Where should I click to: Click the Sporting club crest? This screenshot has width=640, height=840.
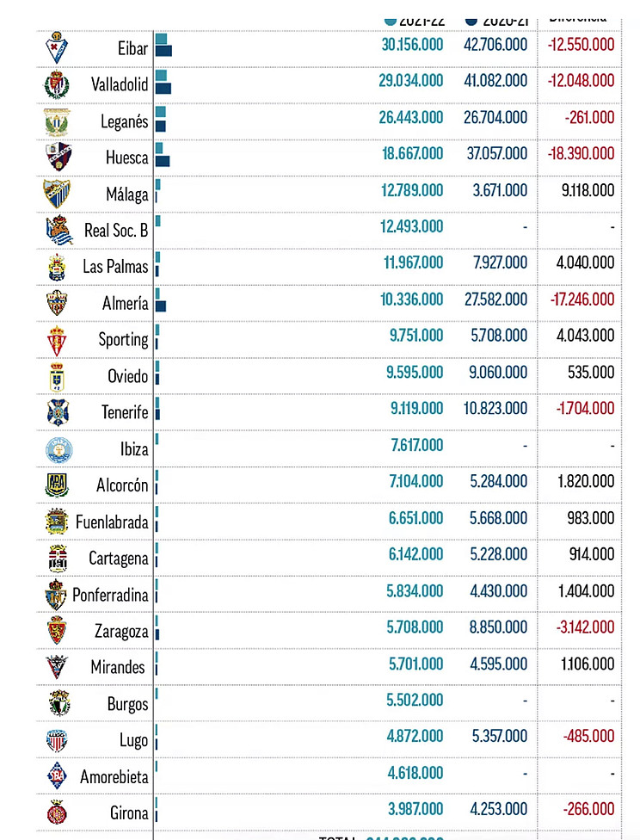click(57, 340)
